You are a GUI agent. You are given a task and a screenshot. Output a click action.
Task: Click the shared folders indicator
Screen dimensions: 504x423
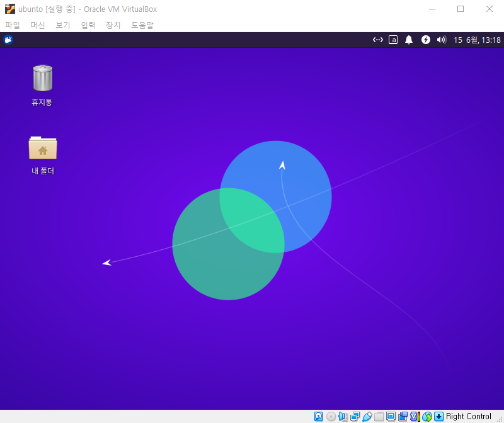click(379, 417)
